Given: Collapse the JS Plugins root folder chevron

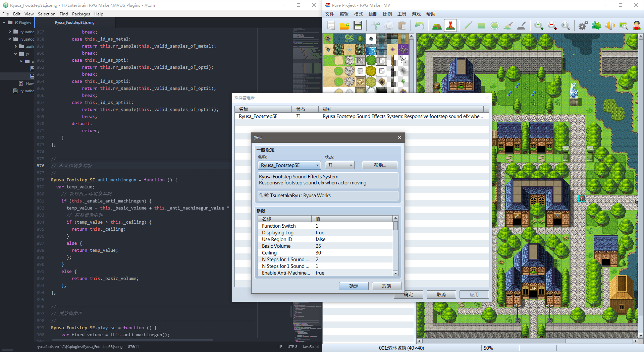Looking at the screenshot, I should (x=4, y=23).
